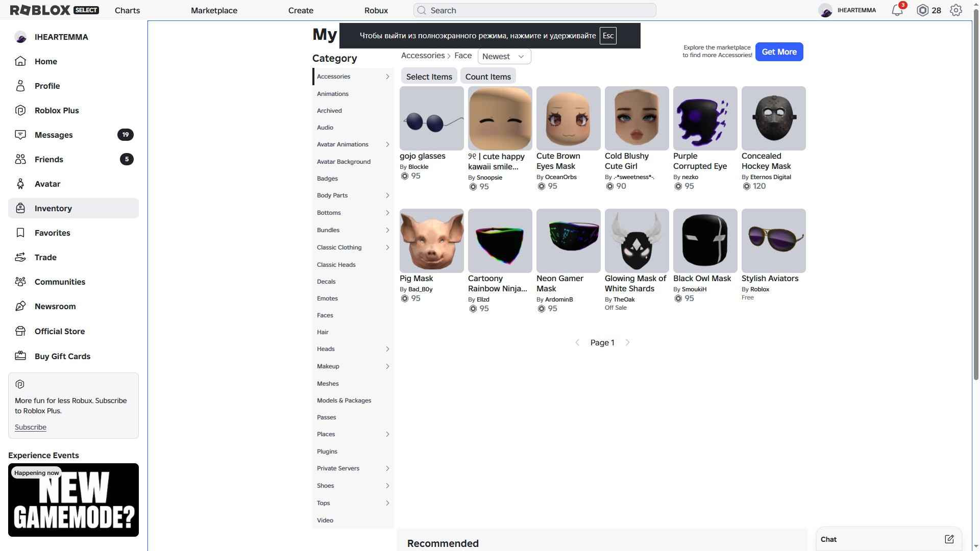
Task: Open the Charts tab
Action: click(x=127, y=10)
